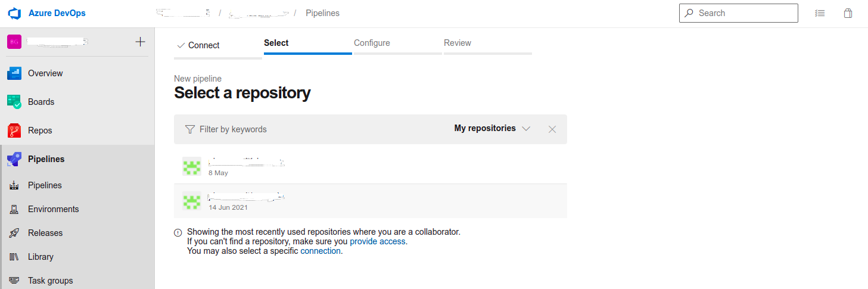
Task: Click avatar of the 14 Jun 2021 repository
Action: click(x=192, y=201)
